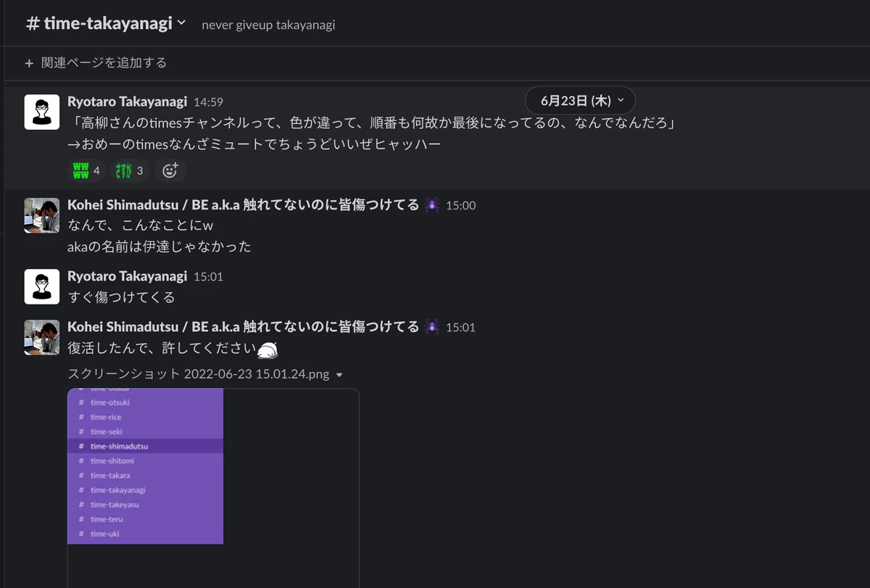The height and width of the screenshot is (588, 870).
Task: Click the channel topic never giveup takayanagi
Action: [x=268, y=25]
